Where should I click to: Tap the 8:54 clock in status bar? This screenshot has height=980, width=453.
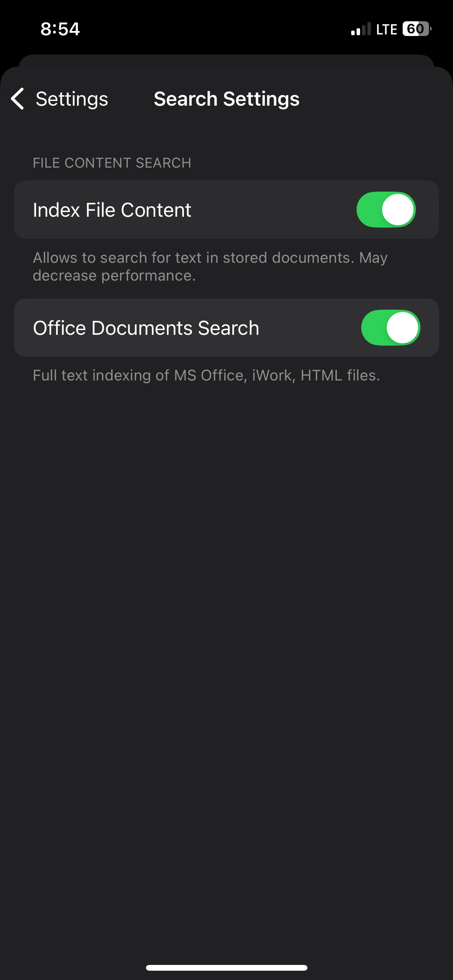click(x=60, y=29)
